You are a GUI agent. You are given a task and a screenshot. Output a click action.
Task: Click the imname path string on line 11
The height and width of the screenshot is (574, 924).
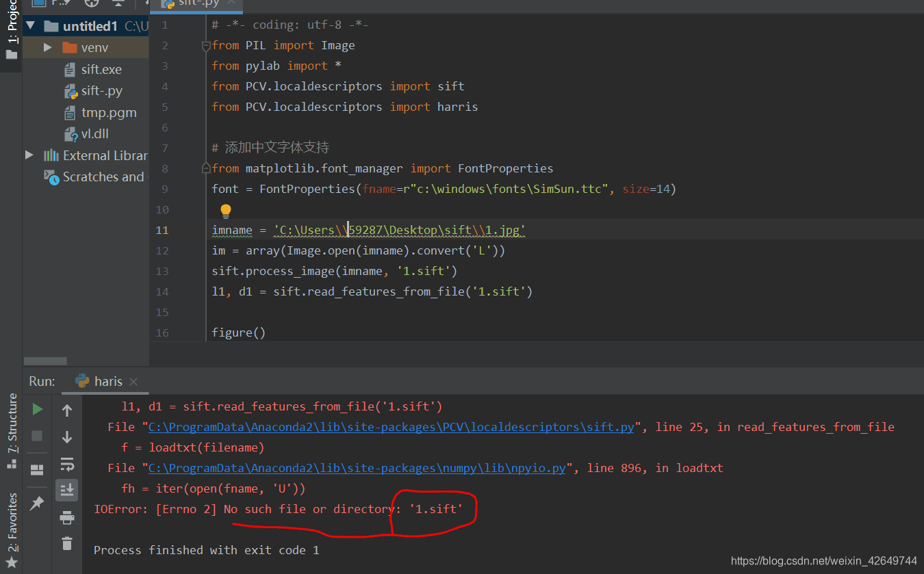coord(400,230)
